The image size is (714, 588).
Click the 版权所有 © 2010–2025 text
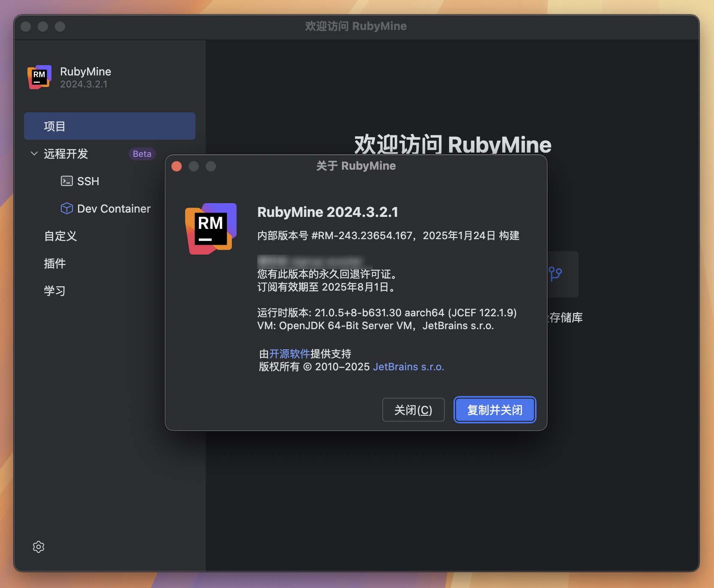pyautogui.click(x=314, y=366)
